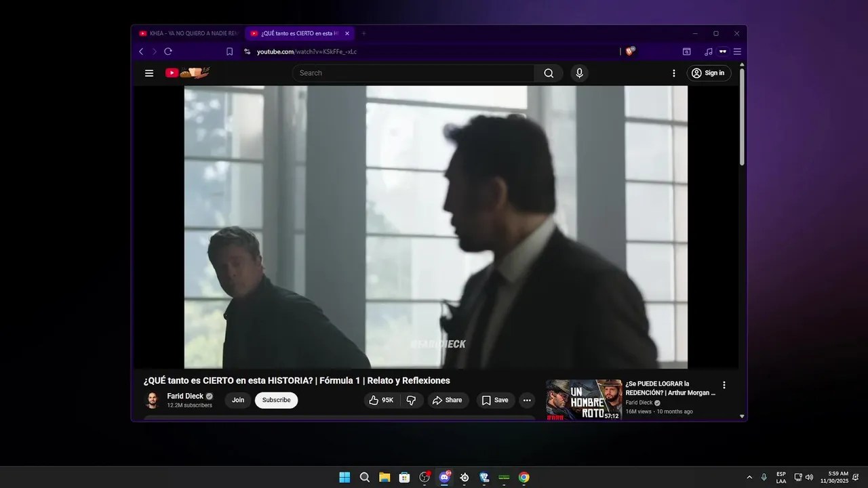Viewport: 868px width, 488px height.
Task: Click the page's vertical scrollbar thumb
Action: (x=742, y=115)
